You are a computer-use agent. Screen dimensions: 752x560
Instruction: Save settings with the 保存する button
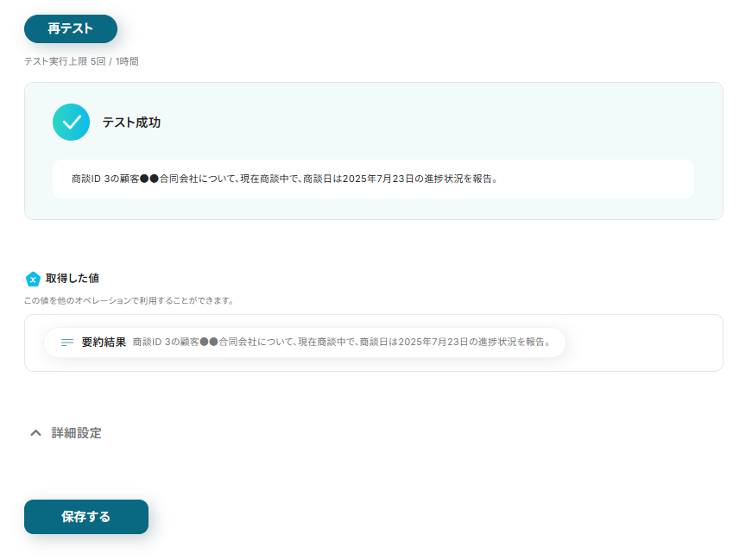[x=86, y=517]
